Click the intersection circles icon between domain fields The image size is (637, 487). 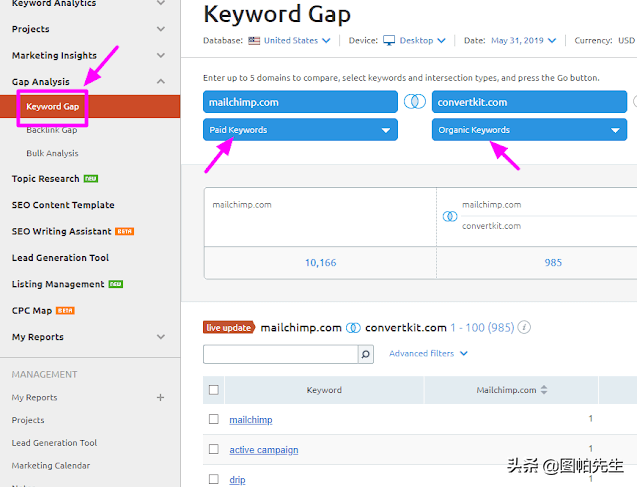click(415, 102)
